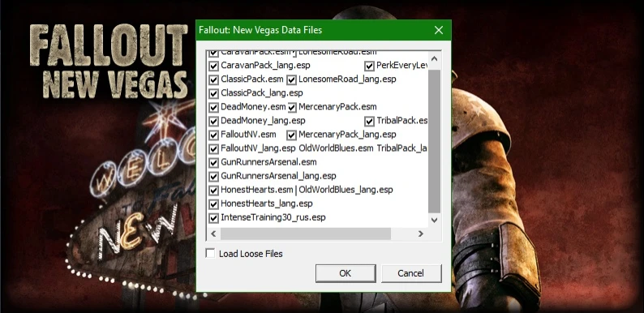Click the Fallout: New Vegas Data Files title
The height and width of the screenshot is (313, 644).
coord(260,30)
